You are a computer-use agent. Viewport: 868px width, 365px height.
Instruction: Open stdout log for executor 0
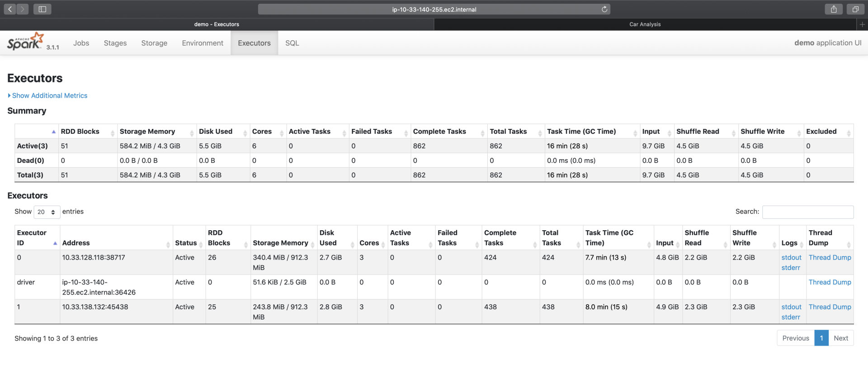click(791, 257)
